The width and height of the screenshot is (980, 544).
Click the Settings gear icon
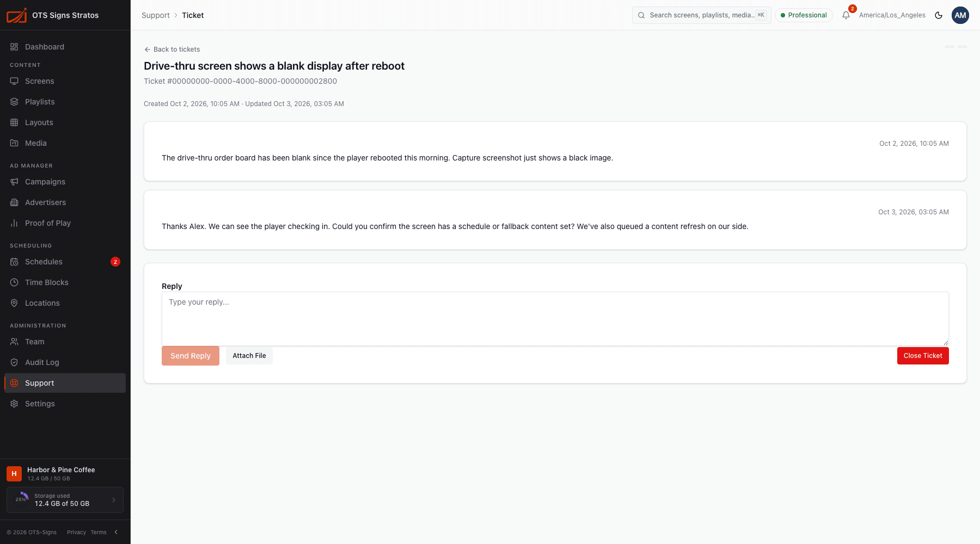[x=14, y=404]
